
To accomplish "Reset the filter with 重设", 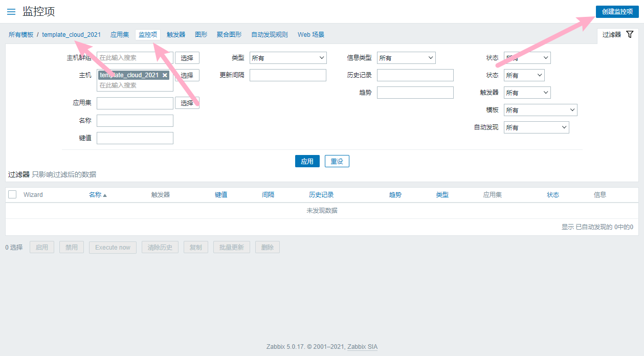I will point(337,161).
